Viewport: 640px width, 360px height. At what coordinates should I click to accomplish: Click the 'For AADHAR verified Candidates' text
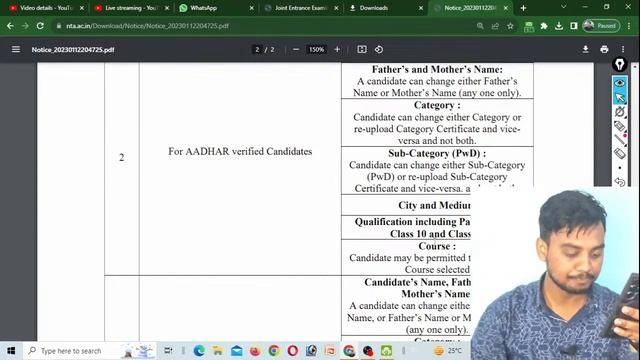click(240, 151)
